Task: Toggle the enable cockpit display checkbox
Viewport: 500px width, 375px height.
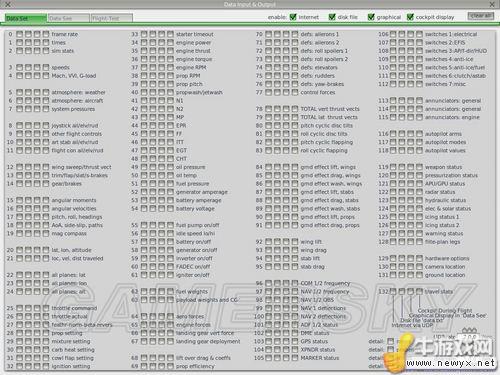Action: pos(410,17)
